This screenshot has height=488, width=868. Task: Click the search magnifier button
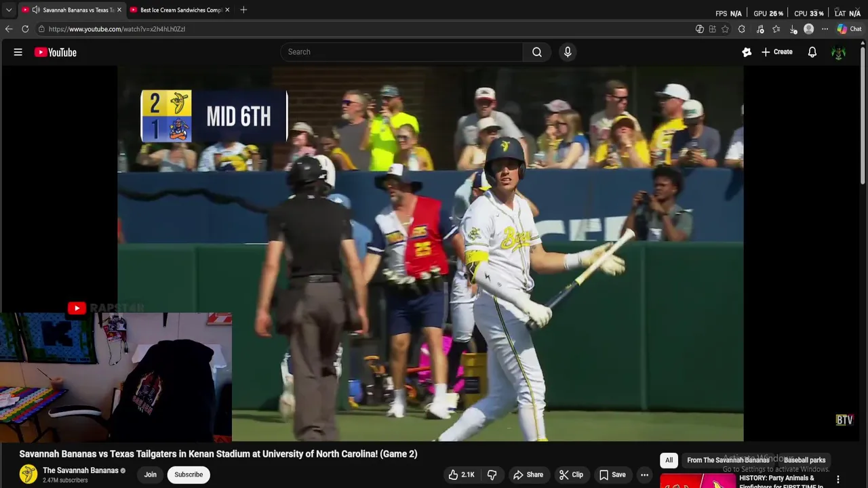[536, 52]
